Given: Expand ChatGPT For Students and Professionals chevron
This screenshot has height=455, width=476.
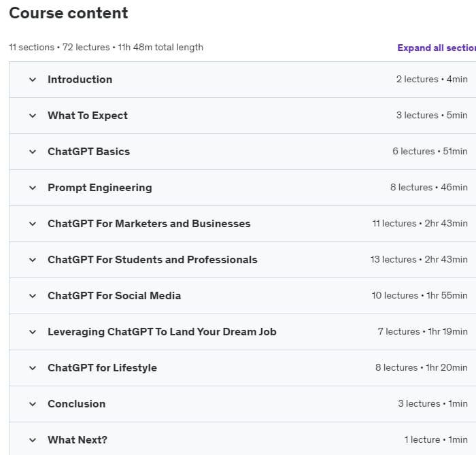Looking at the screenshot, I should coord(33,260).
